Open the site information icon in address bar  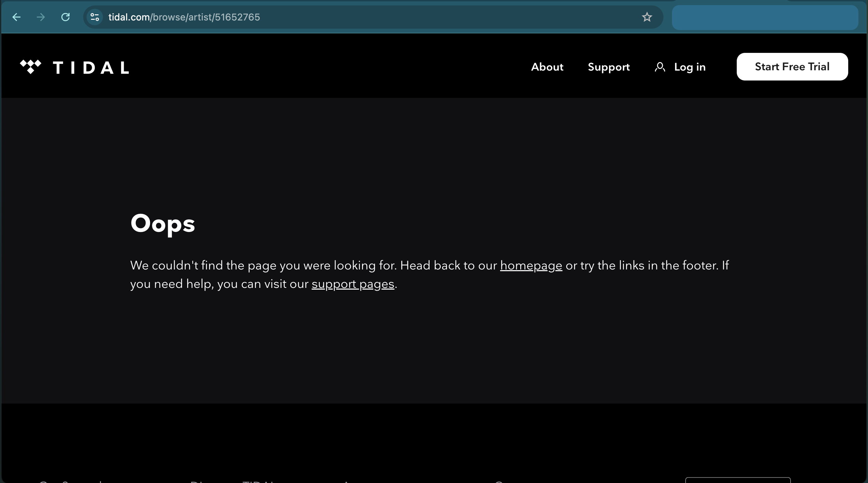point(95,17)
